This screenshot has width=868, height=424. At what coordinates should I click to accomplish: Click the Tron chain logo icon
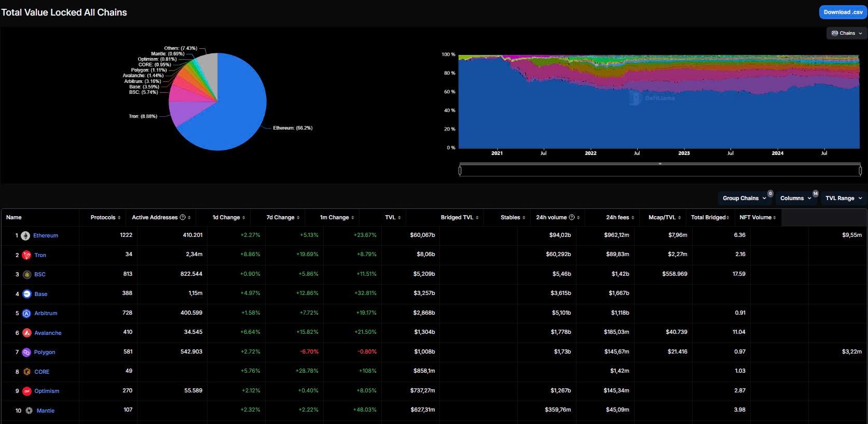point(26,255)
